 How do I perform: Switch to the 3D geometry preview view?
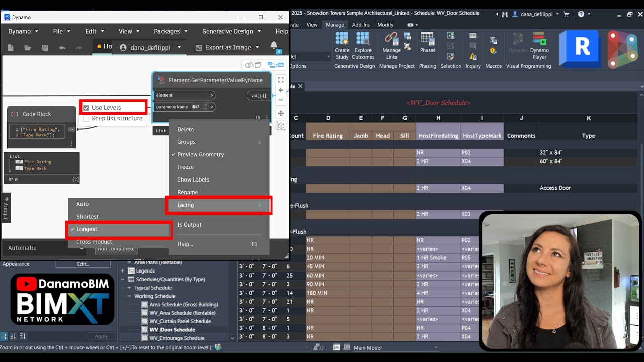pos(253,65)
